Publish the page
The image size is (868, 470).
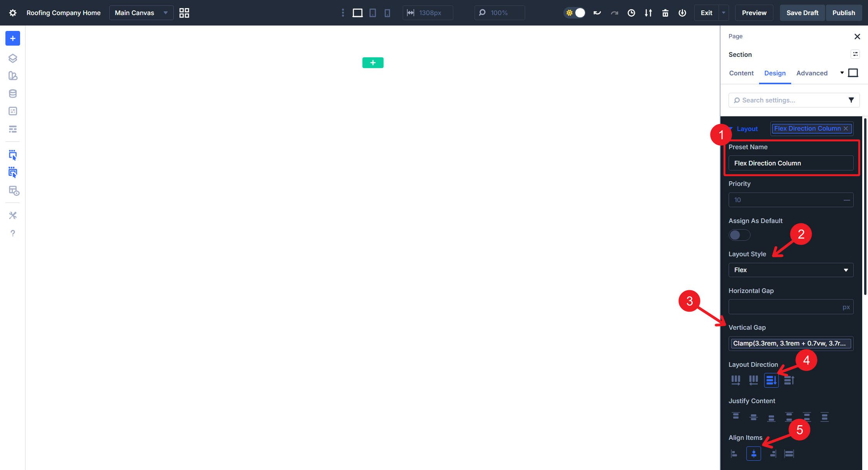(x=844, y=13)
